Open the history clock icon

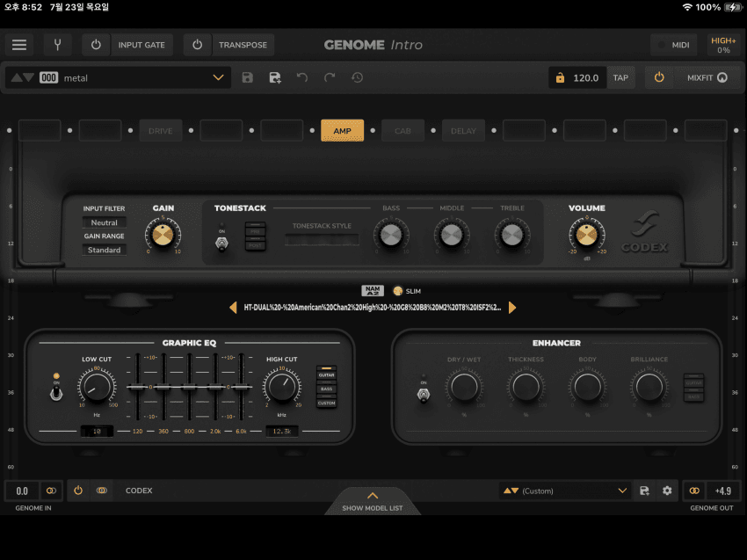(x=358, y=77)
